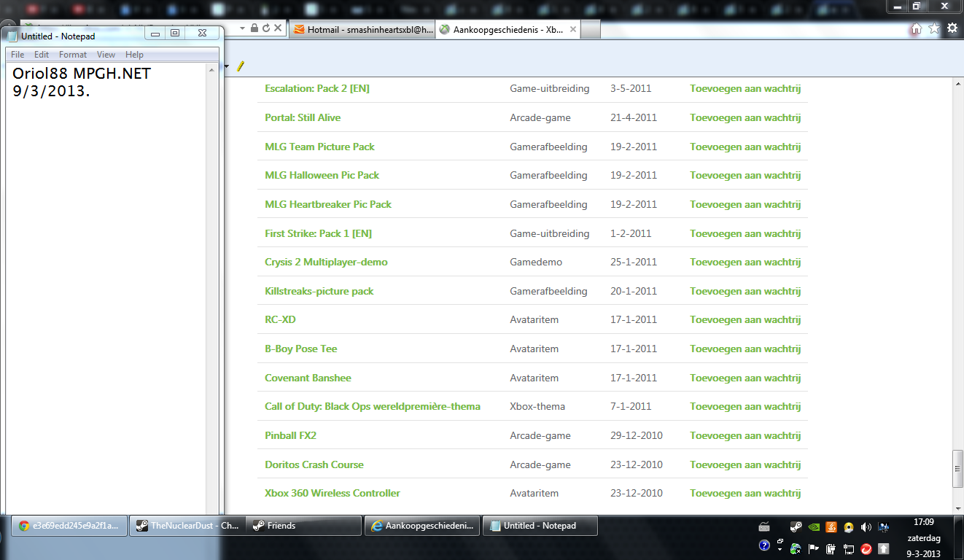This screenshot has height=560, width=964.
Task: Click the Java orange tray icon
Action: click(831, 526)
